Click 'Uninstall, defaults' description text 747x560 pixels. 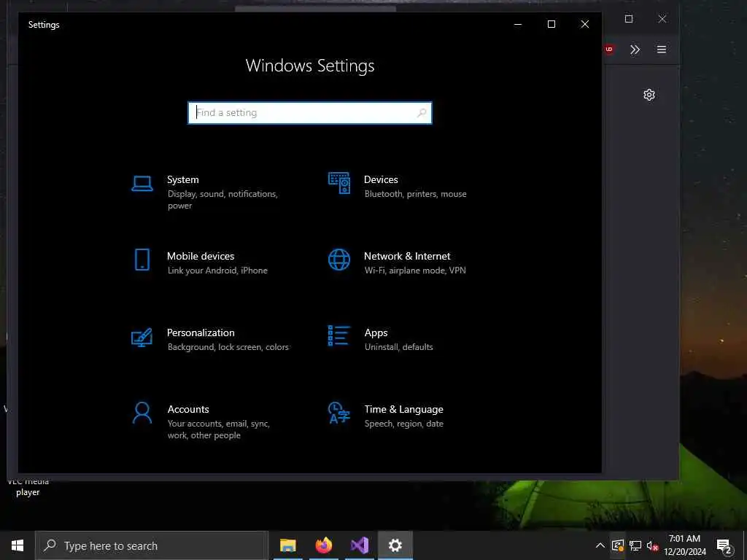click(x=399, y=347)
